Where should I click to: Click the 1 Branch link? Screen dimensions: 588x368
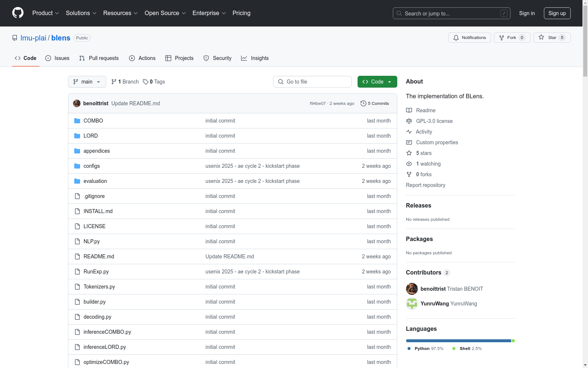coord(125,82)
